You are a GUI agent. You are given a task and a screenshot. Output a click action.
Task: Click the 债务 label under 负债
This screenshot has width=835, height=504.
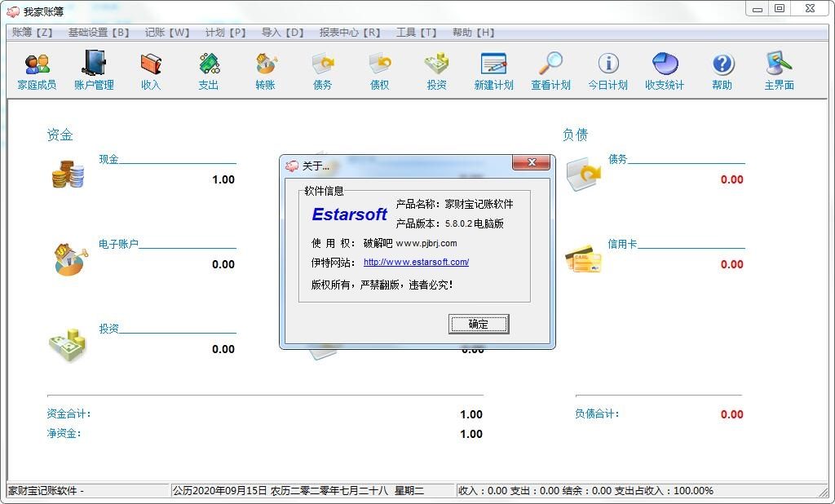(618, 159)
